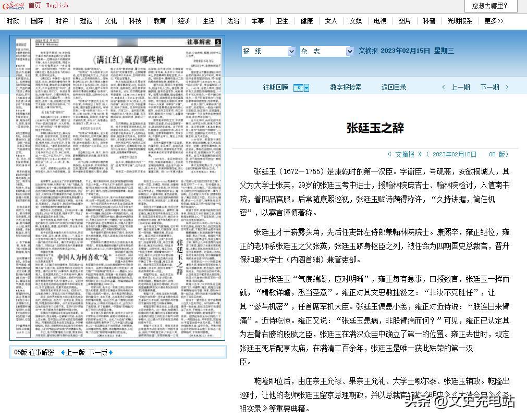Go to the 电视 section

click(380, 21)
